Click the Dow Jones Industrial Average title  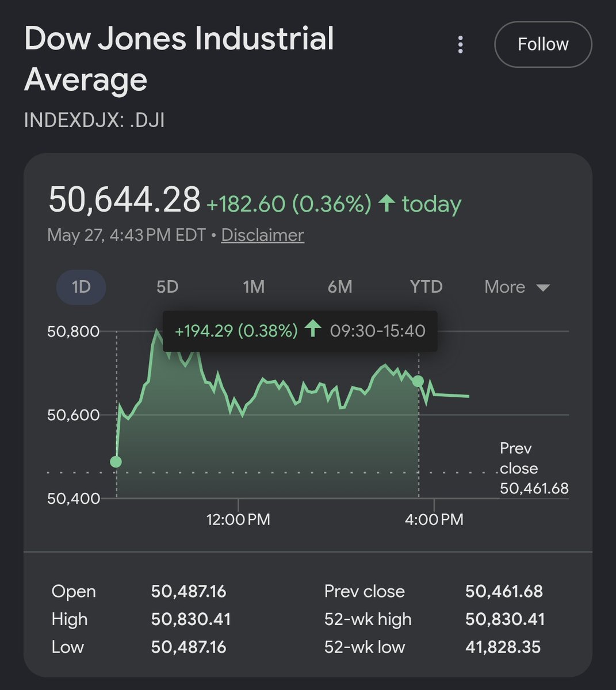179,59
